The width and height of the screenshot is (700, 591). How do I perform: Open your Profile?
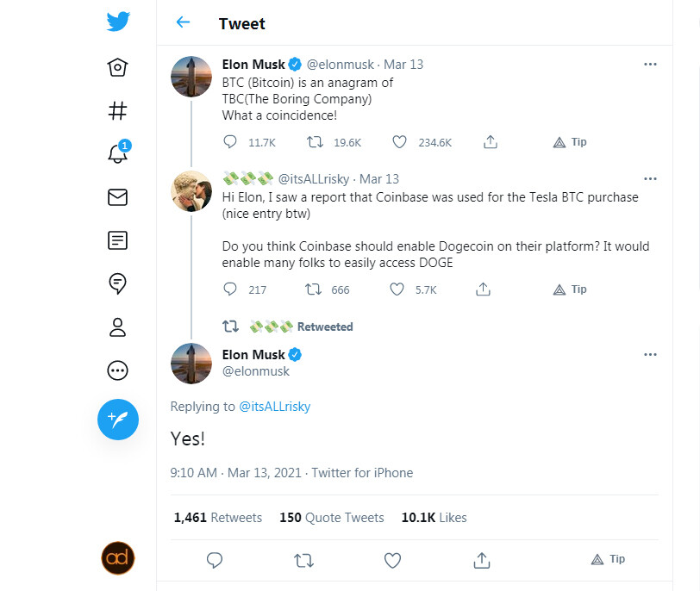point(117,327)
